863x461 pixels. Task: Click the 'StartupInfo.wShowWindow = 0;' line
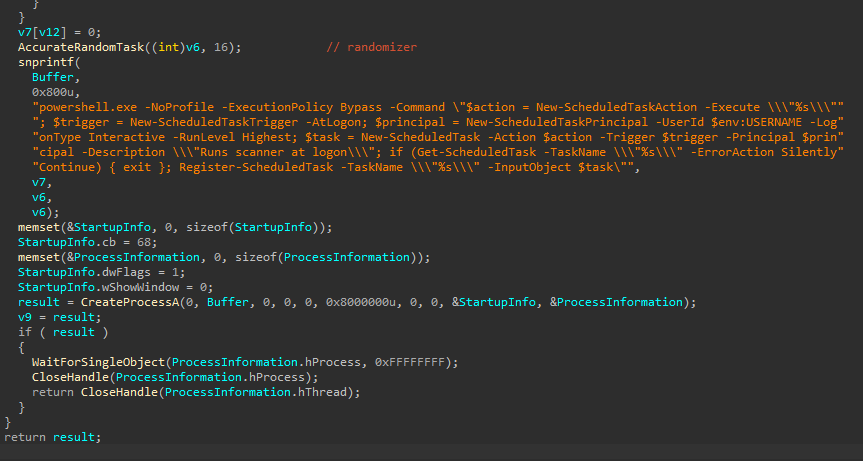pos(116,287)
